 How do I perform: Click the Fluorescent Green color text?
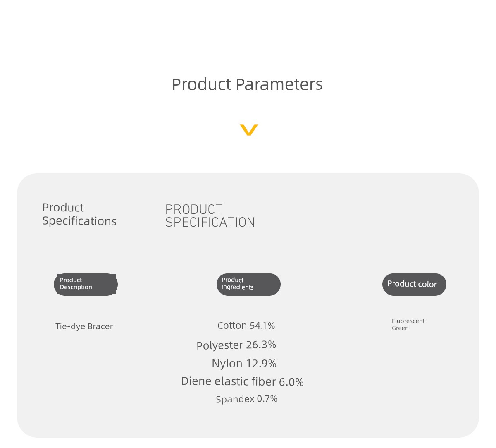pos(408,324)
